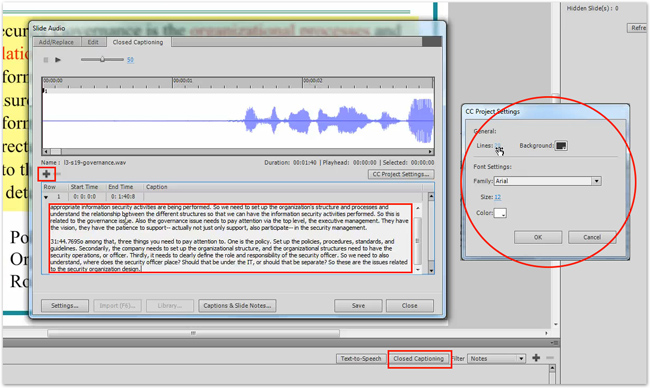Click the Start Time column header
Screen dimensions: 650x388
point(84,187)
